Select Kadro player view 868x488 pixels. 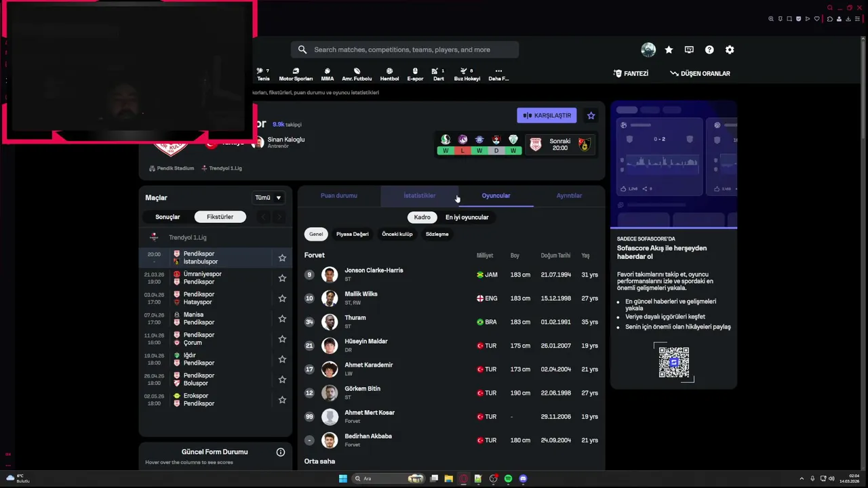[x=422, y=217]
